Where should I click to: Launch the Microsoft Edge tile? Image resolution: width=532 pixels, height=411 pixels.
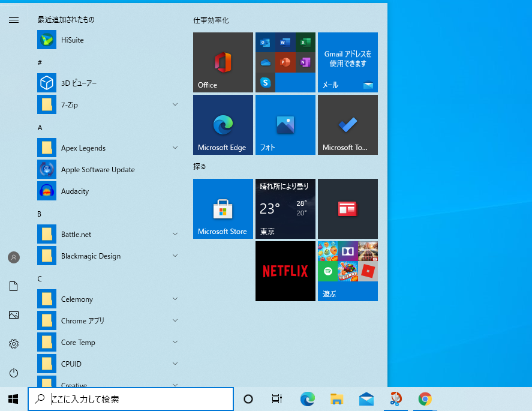223,124
